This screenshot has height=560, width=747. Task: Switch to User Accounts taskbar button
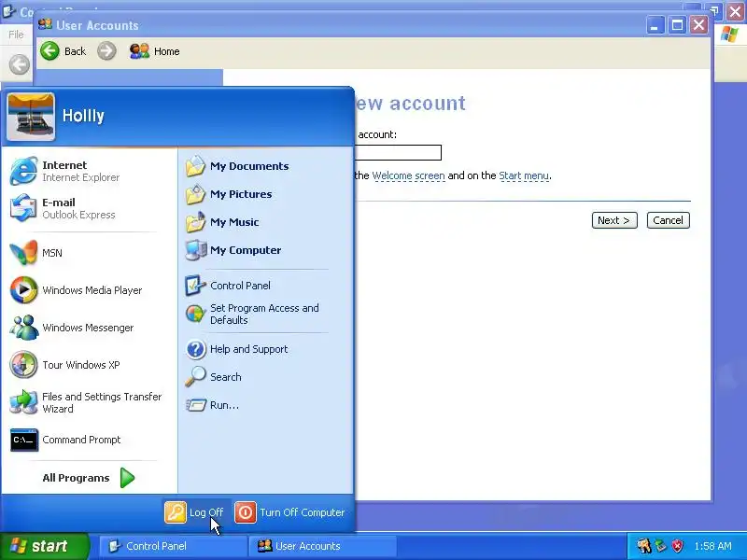pyautogui.click(x=322, y=546)
